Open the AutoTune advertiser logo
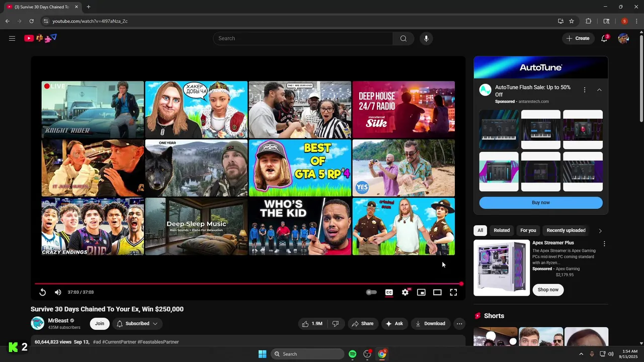 pos(485,90)
